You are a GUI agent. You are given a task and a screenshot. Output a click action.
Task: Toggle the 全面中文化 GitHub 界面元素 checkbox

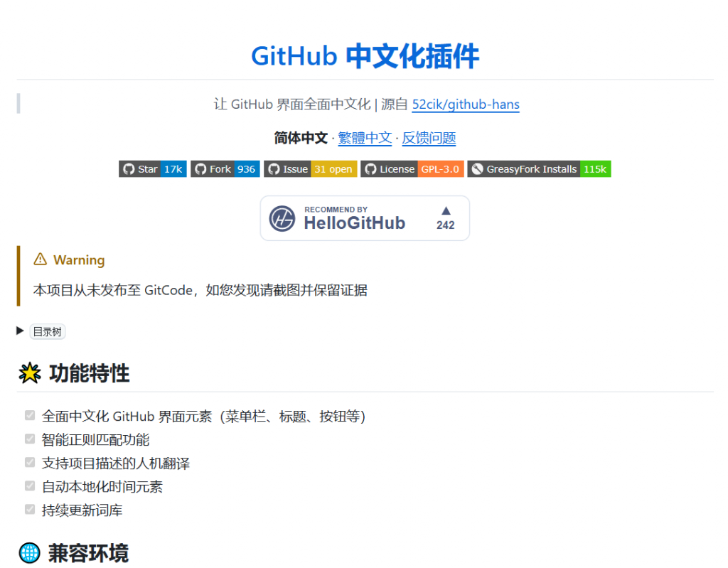tap(30, 415)
